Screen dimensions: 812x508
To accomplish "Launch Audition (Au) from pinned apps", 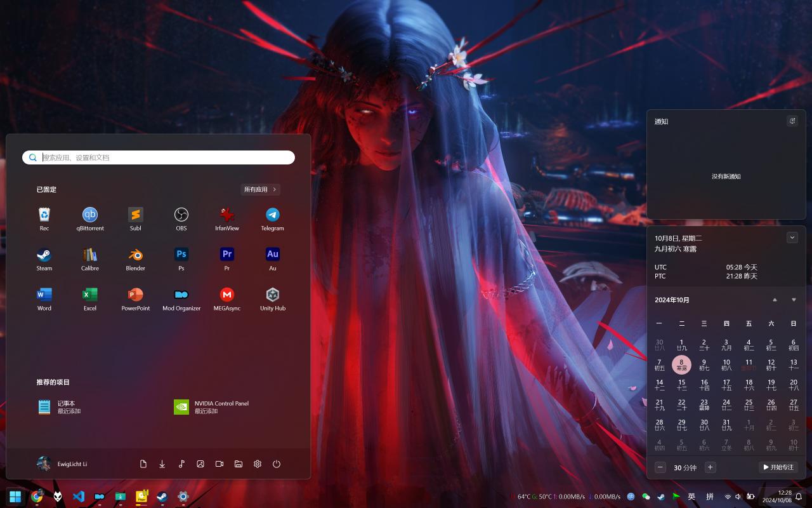I will (273, 259).
